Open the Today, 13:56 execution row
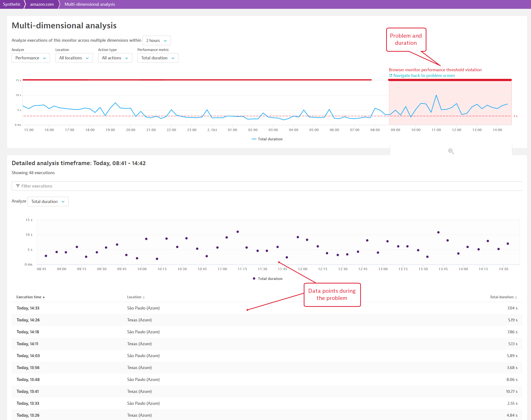 [x=267, y=368]
